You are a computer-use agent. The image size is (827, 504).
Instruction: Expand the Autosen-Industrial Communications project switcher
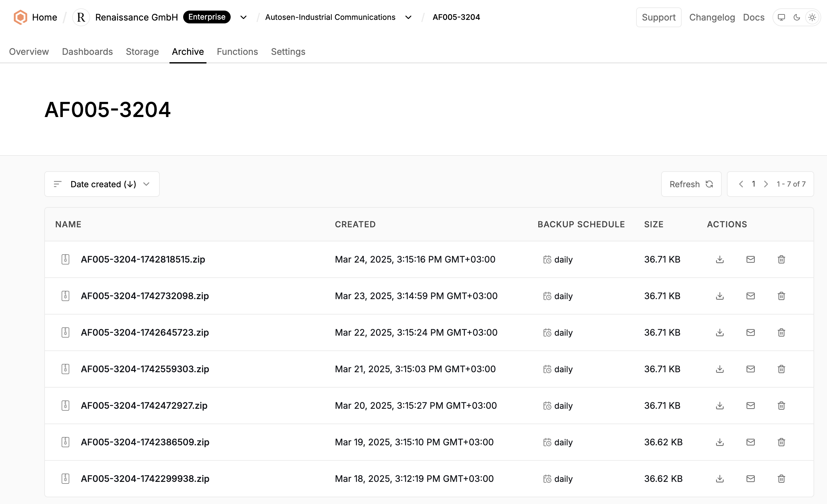click(408, 17)
